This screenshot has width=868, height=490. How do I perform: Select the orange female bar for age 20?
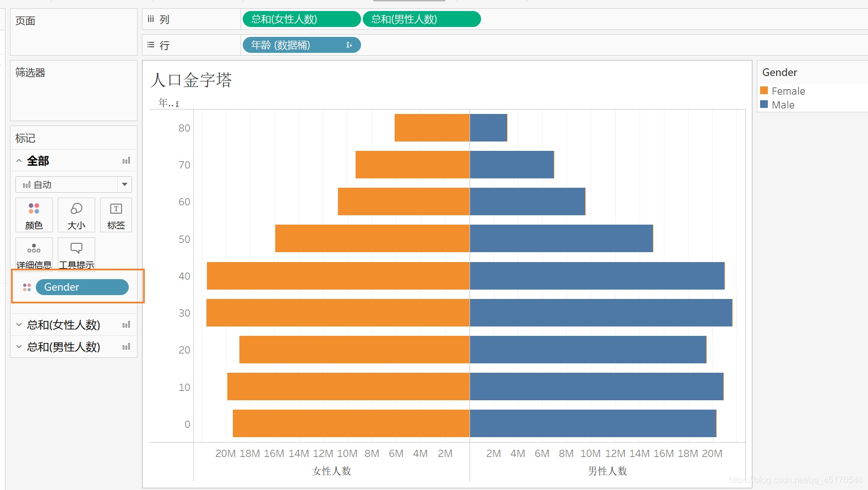click(x=354, y=350)
